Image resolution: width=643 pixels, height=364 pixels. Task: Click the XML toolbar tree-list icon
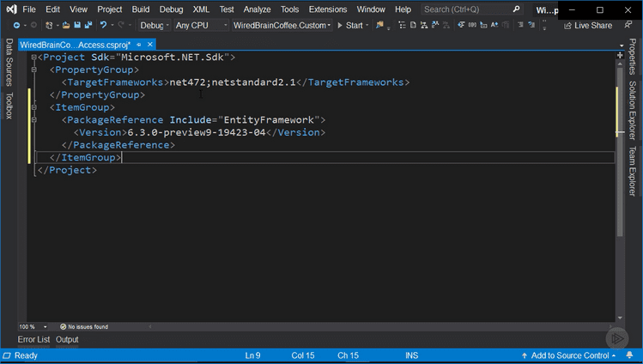coord(403,25)
